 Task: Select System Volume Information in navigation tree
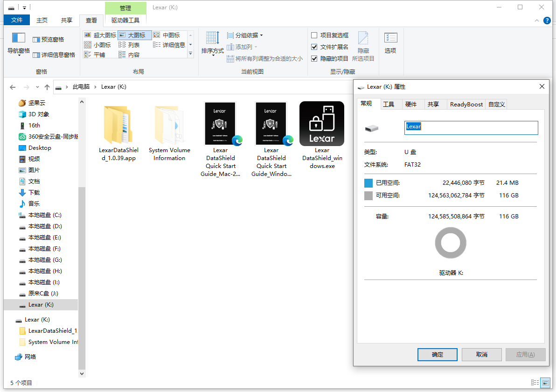tap(49, 342)
